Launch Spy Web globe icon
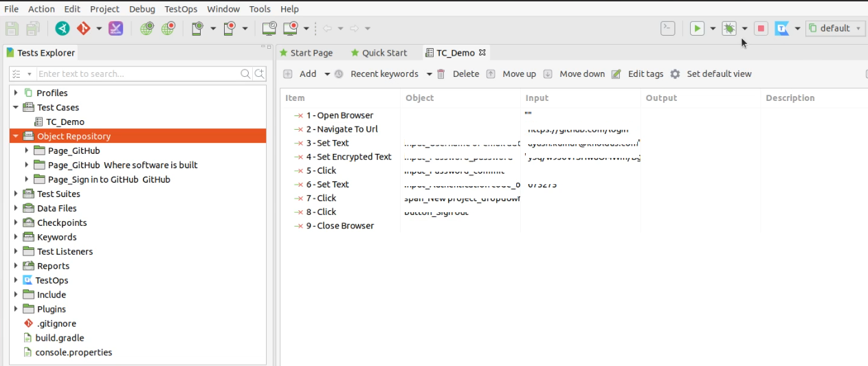This screenshot has height=366, width=868. (146, 29)
